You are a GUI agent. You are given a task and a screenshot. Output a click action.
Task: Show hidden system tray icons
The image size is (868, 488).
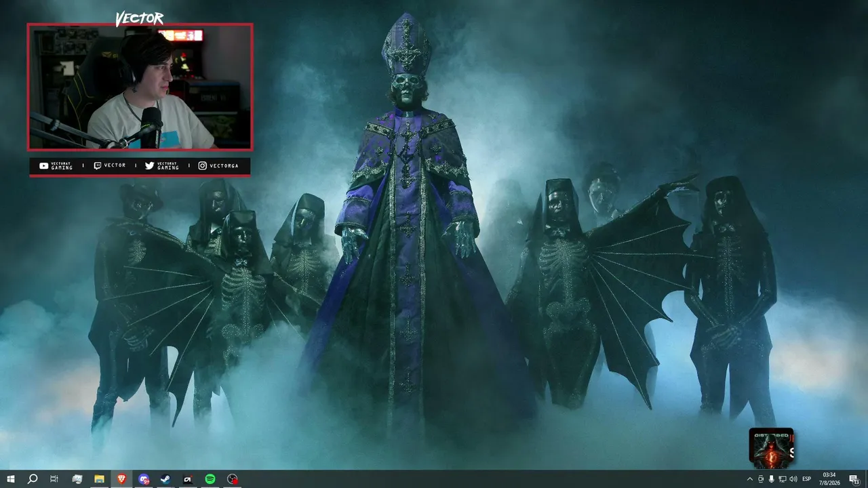click(749, 479)
